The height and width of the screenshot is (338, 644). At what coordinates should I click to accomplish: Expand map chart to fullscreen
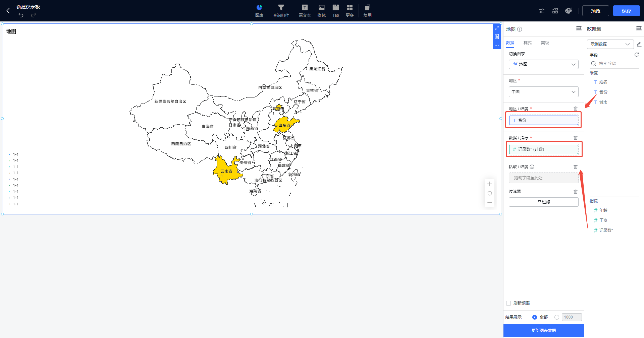[497, 28]
